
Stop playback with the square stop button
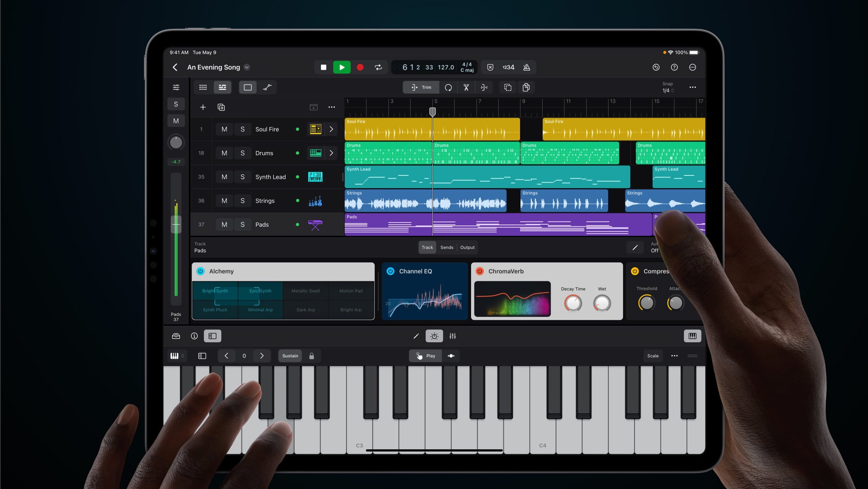[323, 67]
